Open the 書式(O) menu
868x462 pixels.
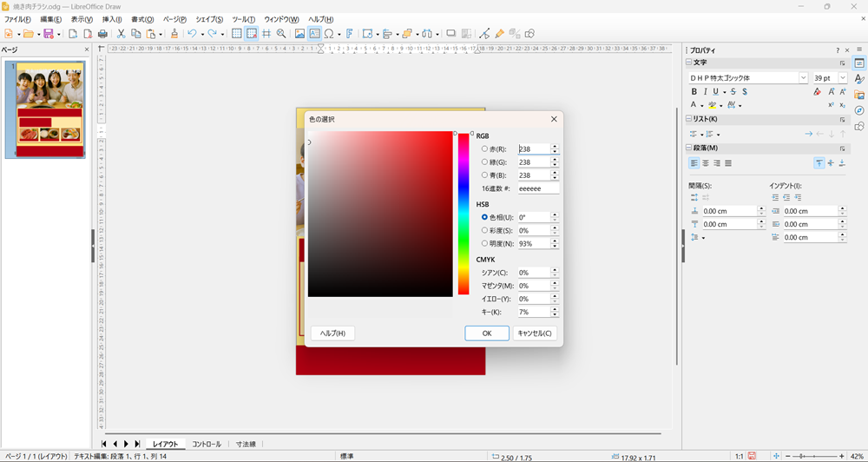(x=142, y=19)
